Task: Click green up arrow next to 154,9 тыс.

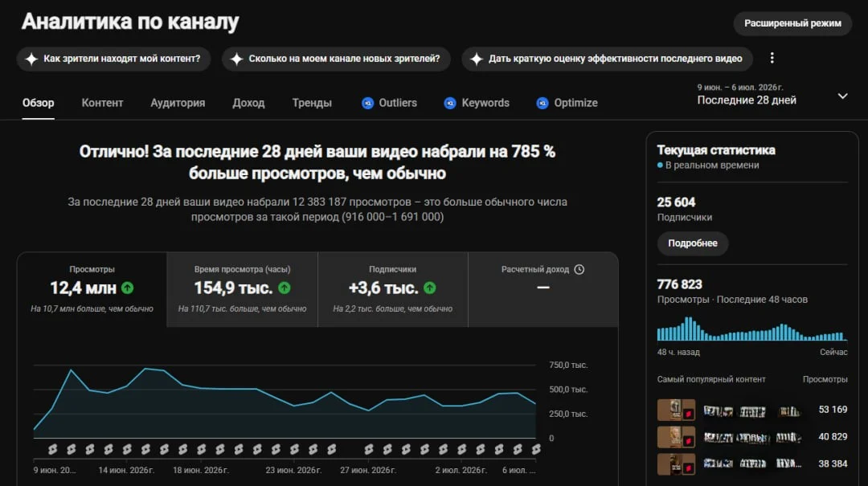Action: pos(284,288)
